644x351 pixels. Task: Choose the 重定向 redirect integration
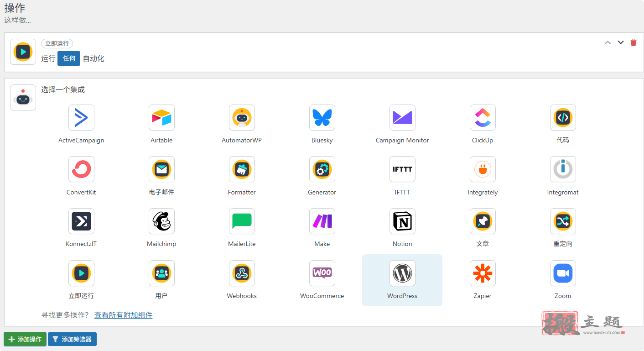coord(563,221)
